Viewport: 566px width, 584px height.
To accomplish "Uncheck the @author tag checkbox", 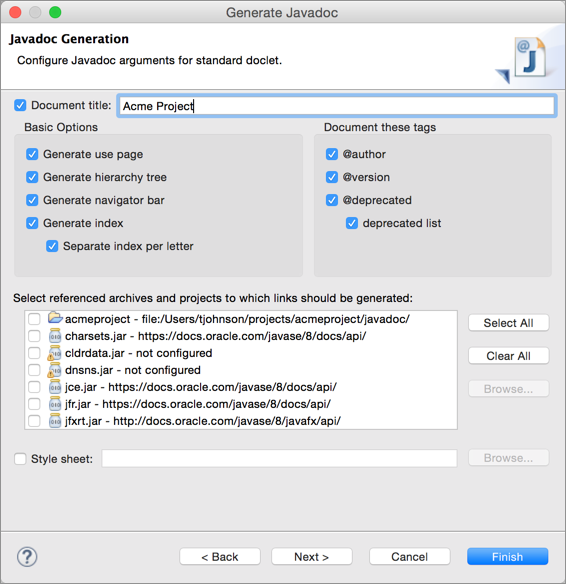I will pos(332,154).
